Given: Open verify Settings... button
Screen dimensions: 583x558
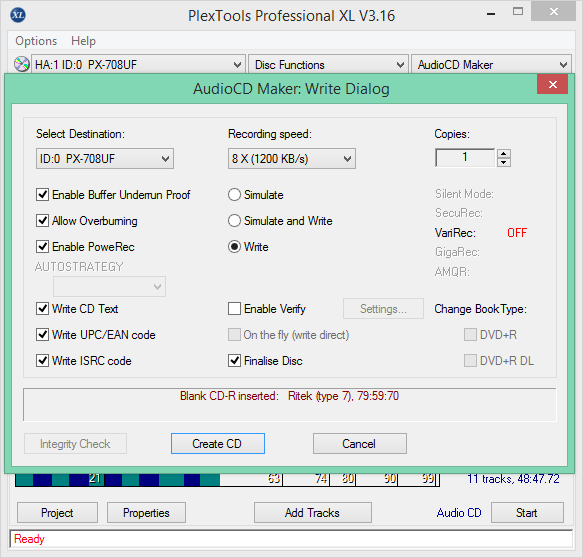Looking at the screenshot, I should pos(383,309).
